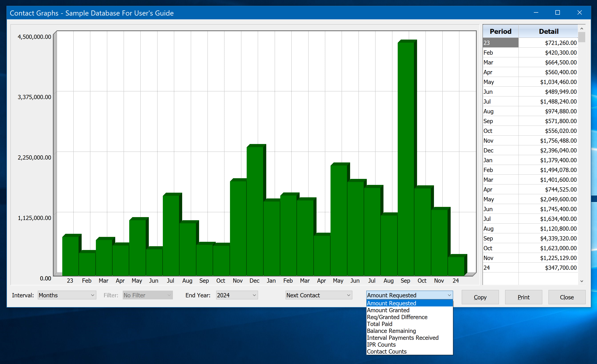The image size is (597, 364).
Task: Click the $1,756,488.00 detail cell
Action: point(548,141)
